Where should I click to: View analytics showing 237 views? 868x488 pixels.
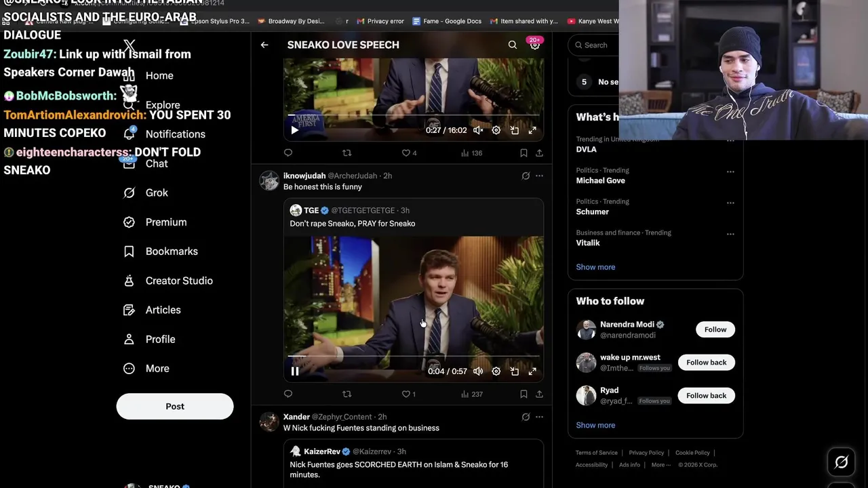(x=471, y=394)
